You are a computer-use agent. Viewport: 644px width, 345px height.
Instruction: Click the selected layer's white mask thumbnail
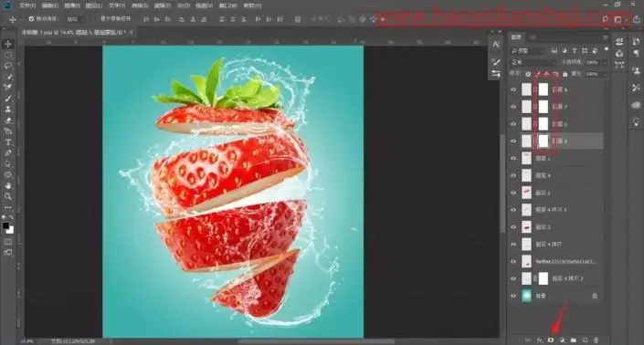coord(543,141)
